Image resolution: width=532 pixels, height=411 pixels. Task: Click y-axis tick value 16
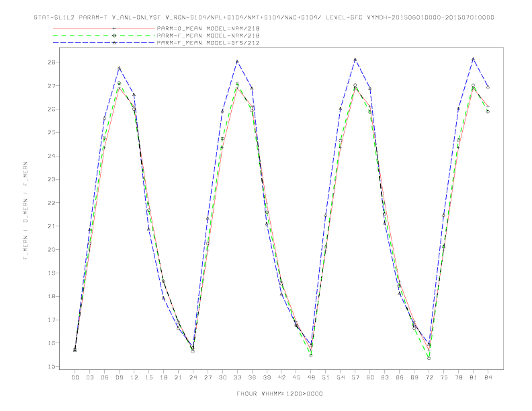tap(52, 343)
